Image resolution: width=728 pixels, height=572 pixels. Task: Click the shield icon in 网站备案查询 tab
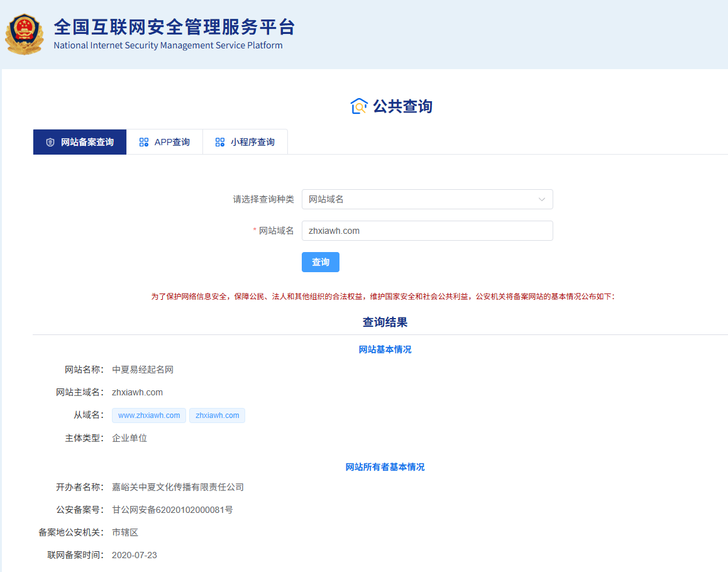click(50, 142)
